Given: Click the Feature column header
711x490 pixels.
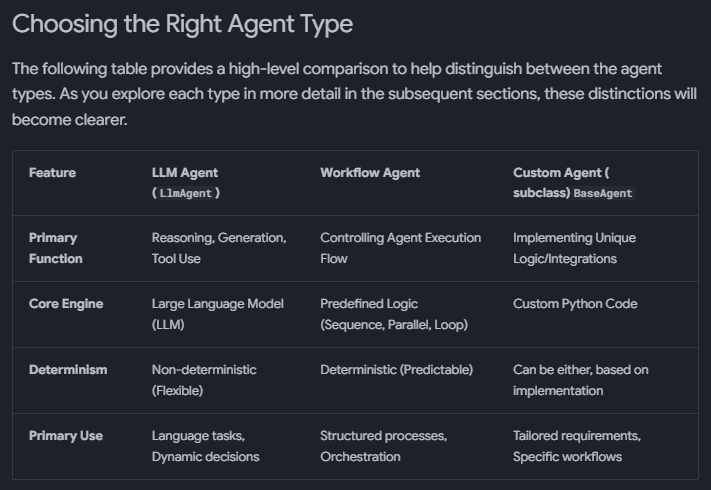Looking at the screenshot, I should point(52,173).
